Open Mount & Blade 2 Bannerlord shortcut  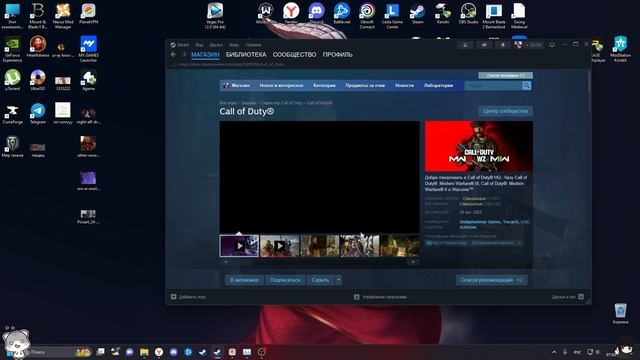(x=493, y=15)
